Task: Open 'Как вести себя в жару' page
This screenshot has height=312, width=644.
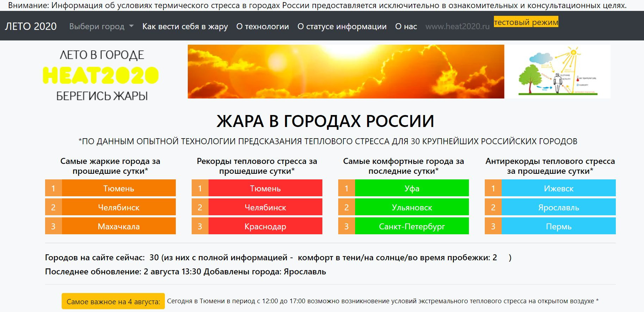Action: click(185, 26)
